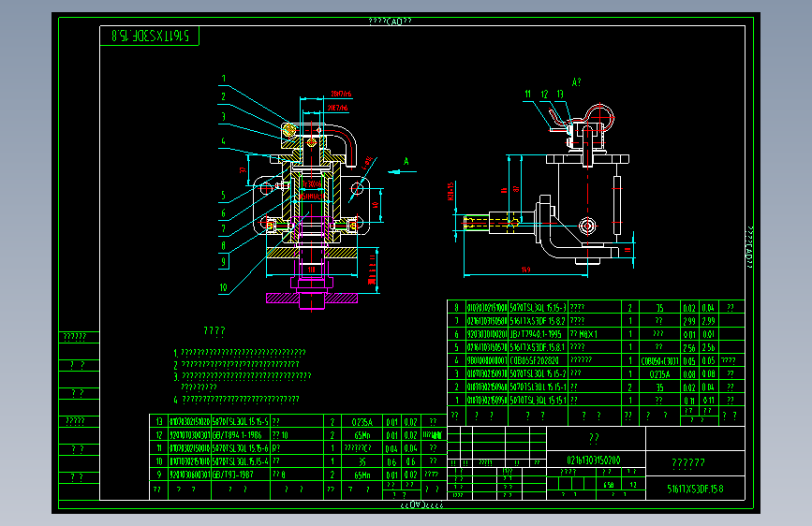Click item number '10' in lower parts table
Screen dimensions: 812x526
(x=159, y=461)
